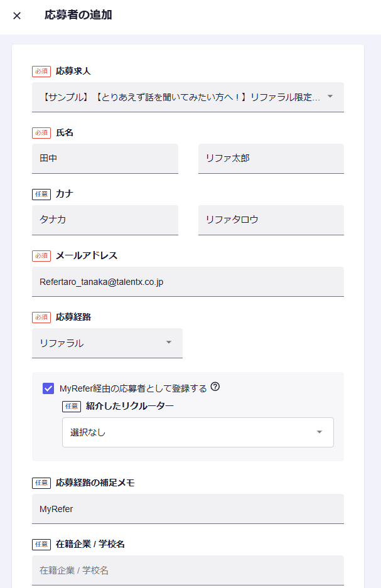This screenshot has height=588, width=381.
Task: Close the 応募者の追加 dialog with X icon
Action: pyautogui.click(x=17, y=16)
